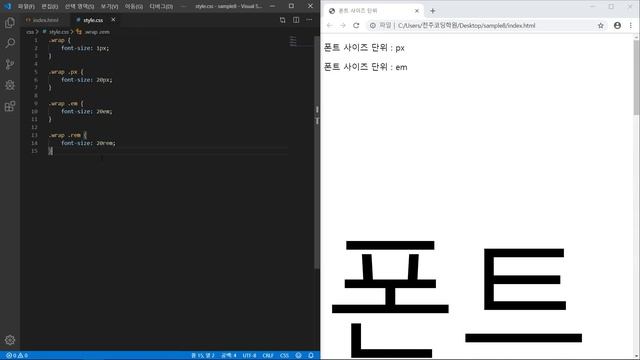Screen dimensions: 640x360
Task: Click the '폰트 사이즈 단위 : em' text
Action: click(x=366, y=67)
